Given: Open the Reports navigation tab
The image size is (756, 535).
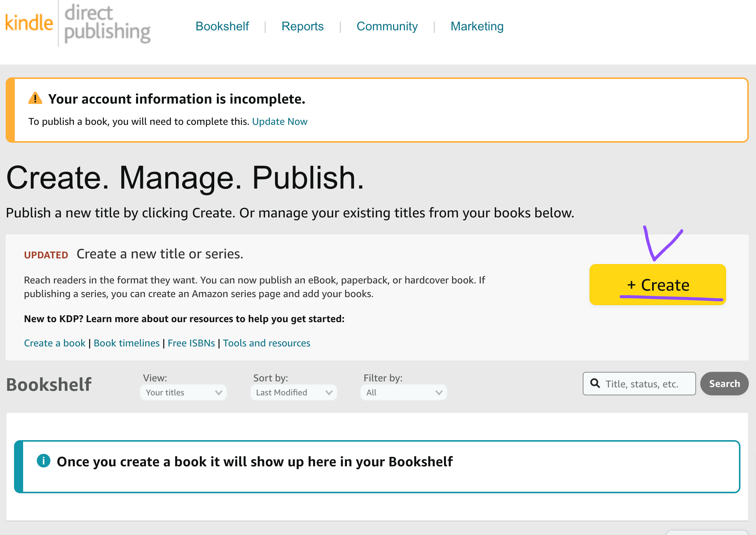Looking at the screenshot, I should click(302, 26).
